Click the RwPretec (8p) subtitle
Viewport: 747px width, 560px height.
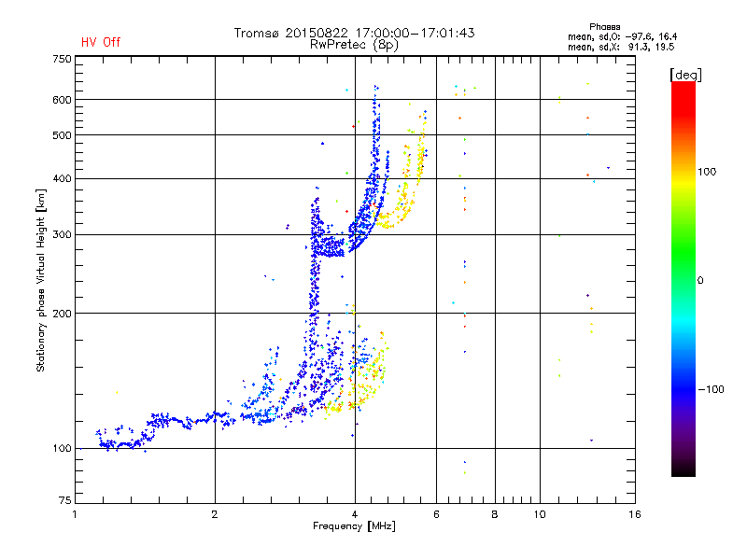[x=354, y=45]
